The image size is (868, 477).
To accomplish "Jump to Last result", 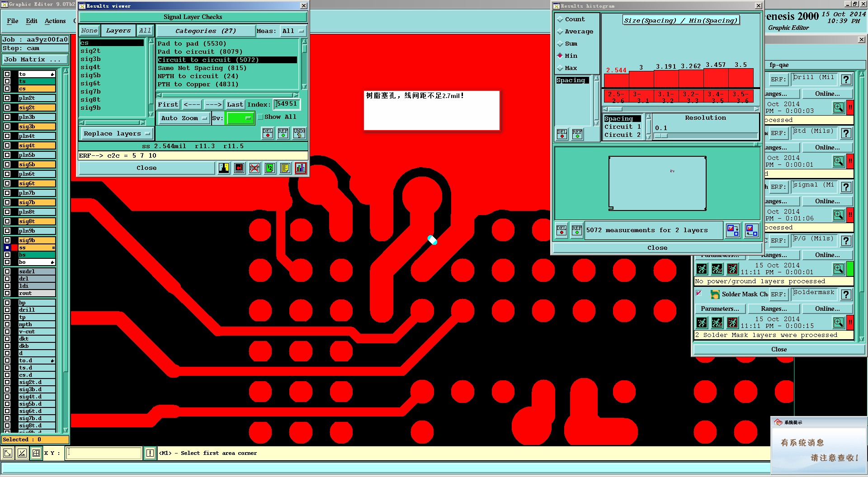I will click(x=235, y=105).
